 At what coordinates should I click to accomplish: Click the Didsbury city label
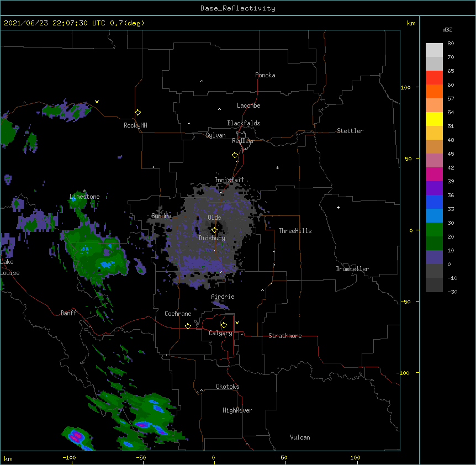[212, 238]
